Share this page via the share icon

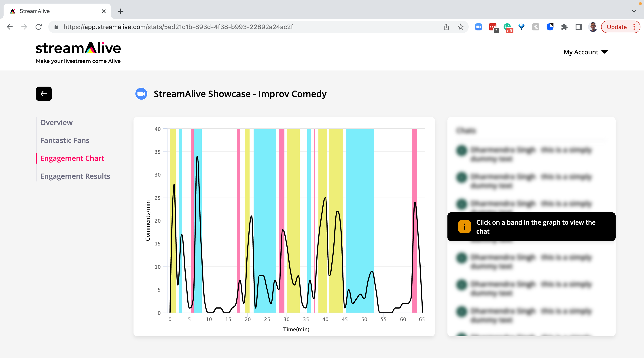(x=446, y=27)
